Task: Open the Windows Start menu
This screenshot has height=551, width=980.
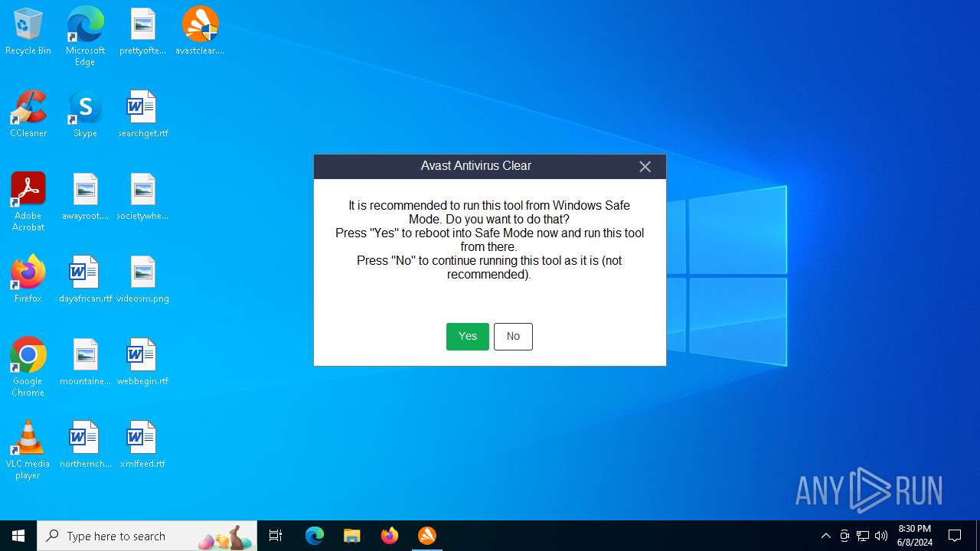Action: pyautogui.click(x=18, y=536)
